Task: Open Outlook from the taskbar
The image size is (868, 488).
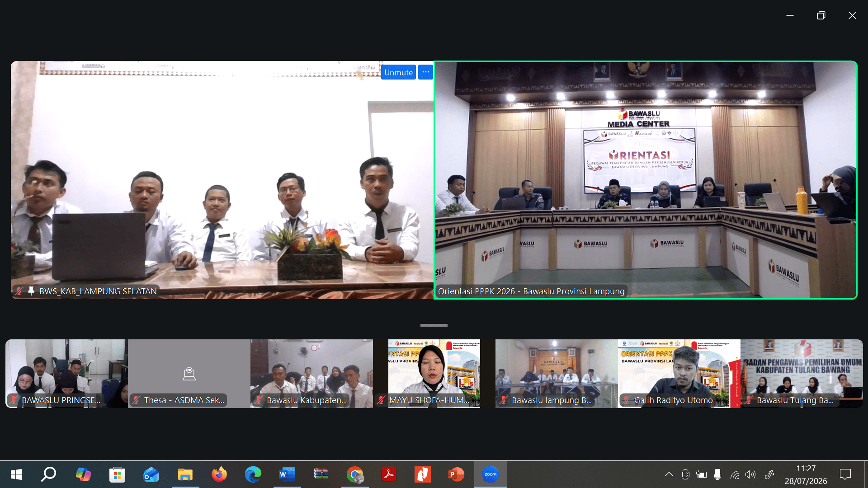Action: (151, 474)
